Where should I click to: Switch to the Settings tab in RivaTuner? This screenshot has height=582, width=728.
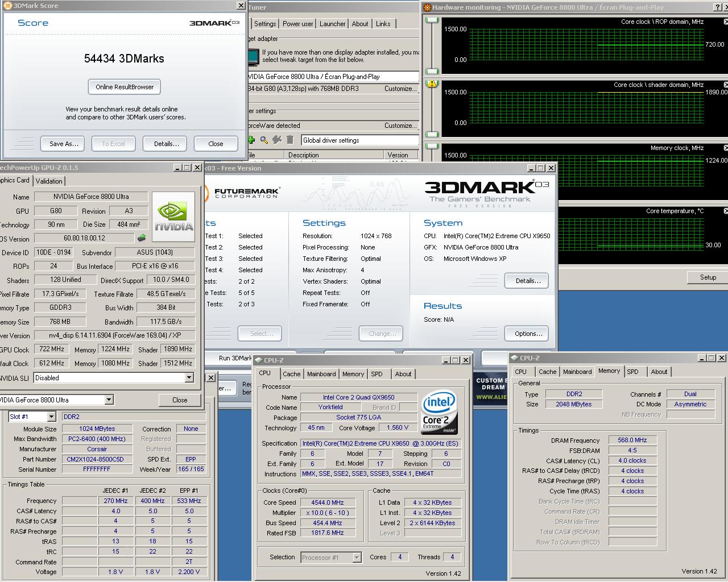click(265, 24)
